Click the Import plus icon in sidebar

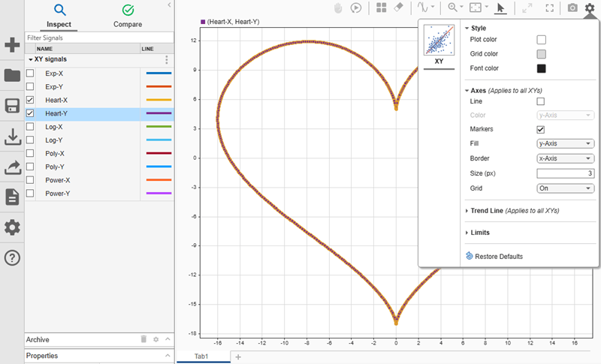pos(12,45)
